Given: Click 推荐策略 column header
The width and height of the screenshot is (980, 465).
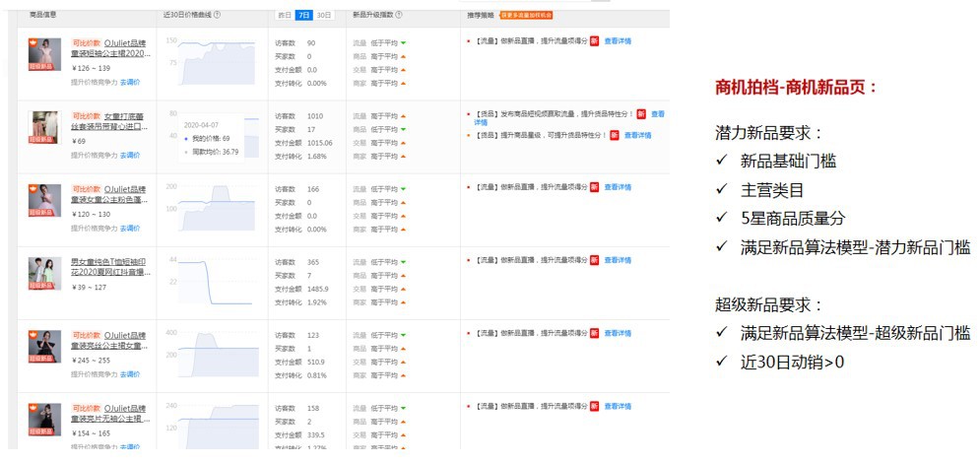Looking at the screenshot, I should (480, 15).
